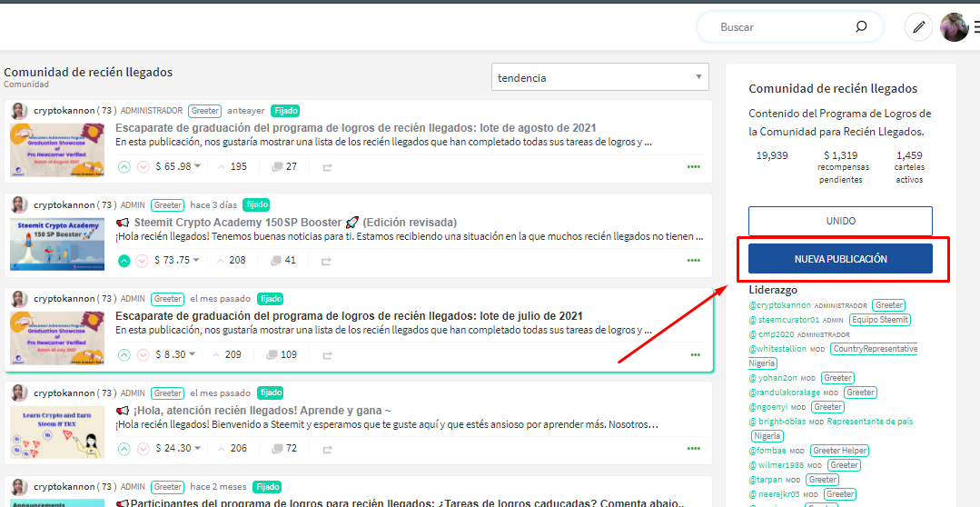The image size is (980, 507).
Task: Open the user profile avatar in header
Action: (955, 27)
